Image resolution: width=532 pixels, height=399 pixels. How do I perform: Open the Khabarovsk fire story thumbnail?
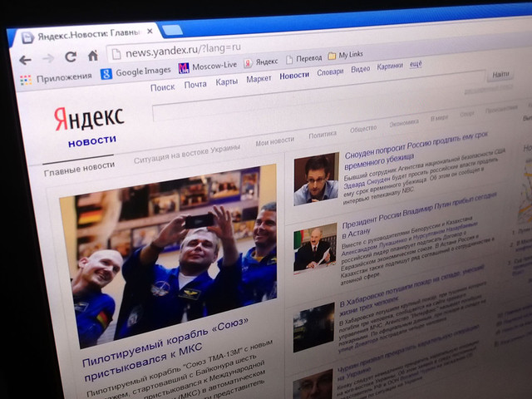pos(314,328)
